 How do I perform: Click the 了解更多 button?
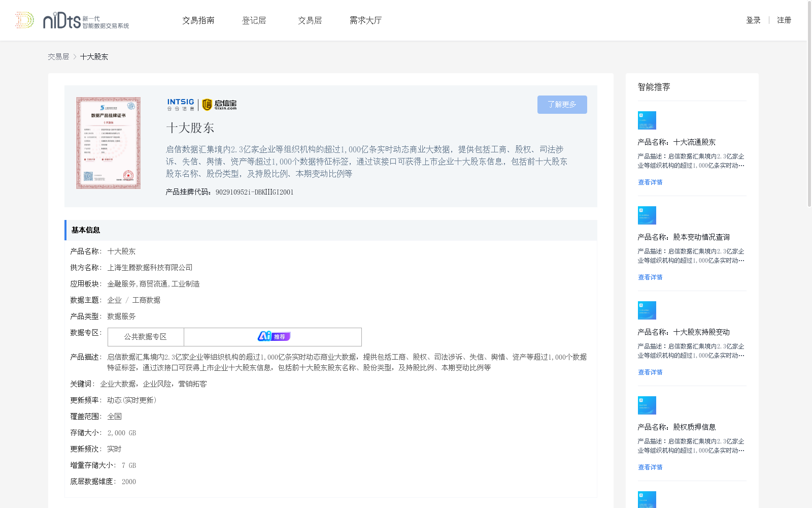[x=562, y=105]
